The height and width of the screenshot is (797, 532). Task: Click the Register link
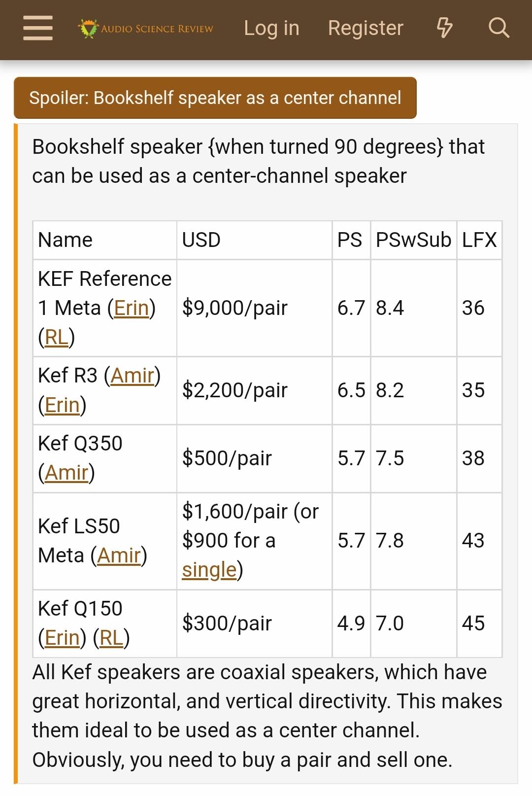tap(366, 28)
